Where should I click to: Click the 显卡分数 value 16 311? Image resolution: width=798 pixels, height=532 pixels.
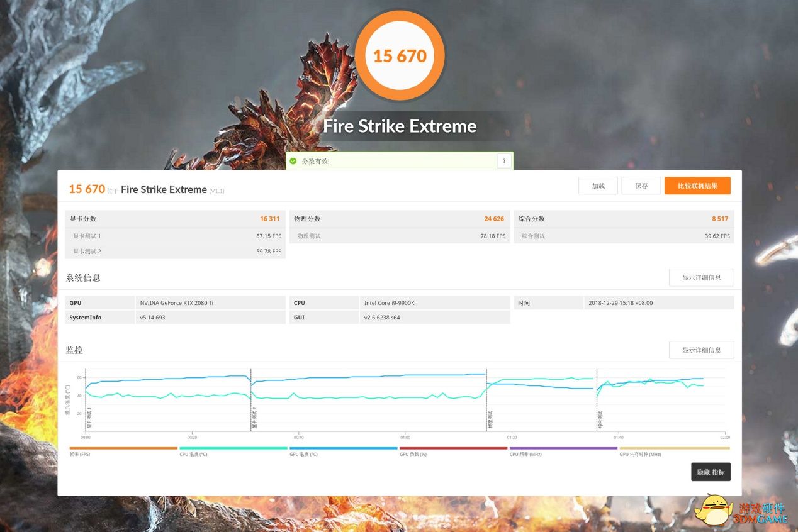(269, 219)
